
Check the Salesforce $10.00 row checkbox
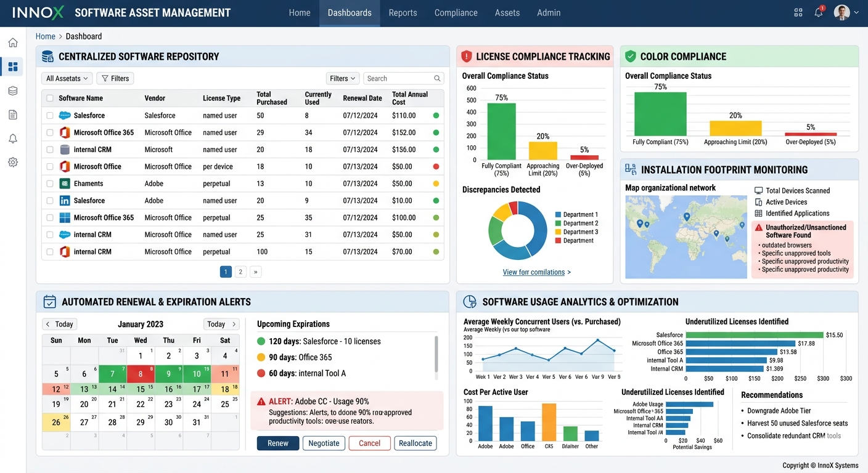coord(50,201)
